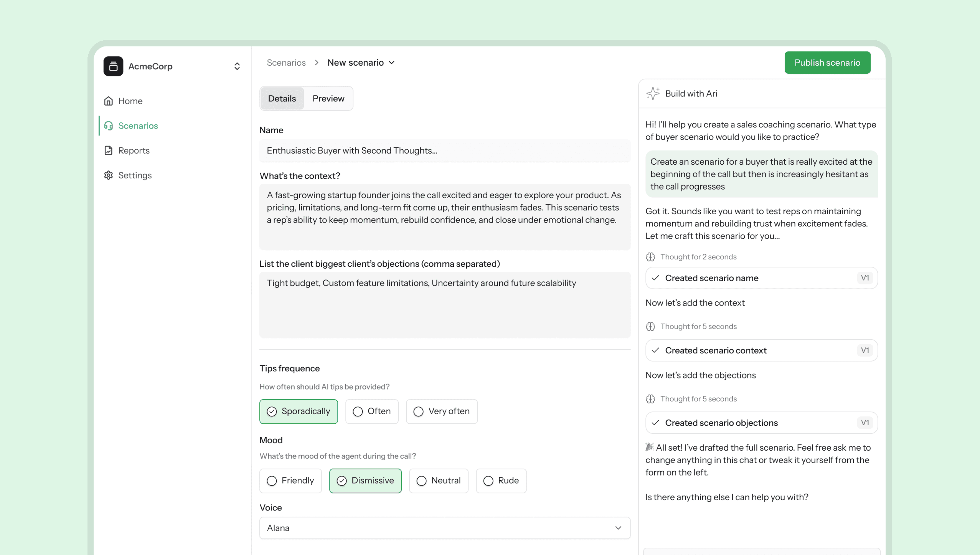Switch to the Preview tab
The width and height of the screenshot is (980, 555).
click(x=328, y=99)
